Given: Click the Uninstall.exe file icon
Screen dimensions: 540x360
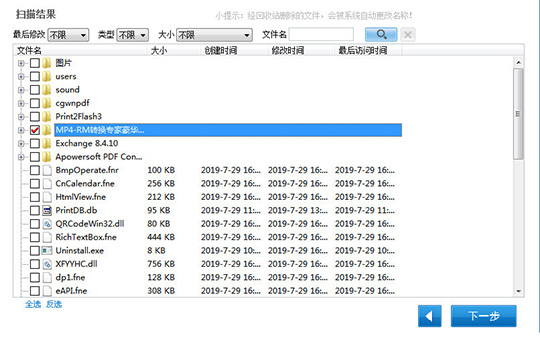Looking at the screenshot, I should (x=47, y=251).
